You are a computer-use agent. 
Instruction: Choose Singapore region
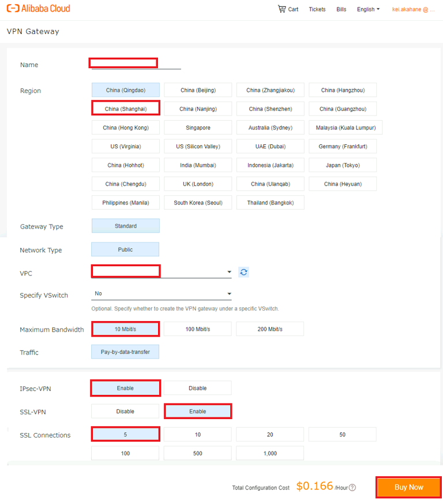point(198,128)
